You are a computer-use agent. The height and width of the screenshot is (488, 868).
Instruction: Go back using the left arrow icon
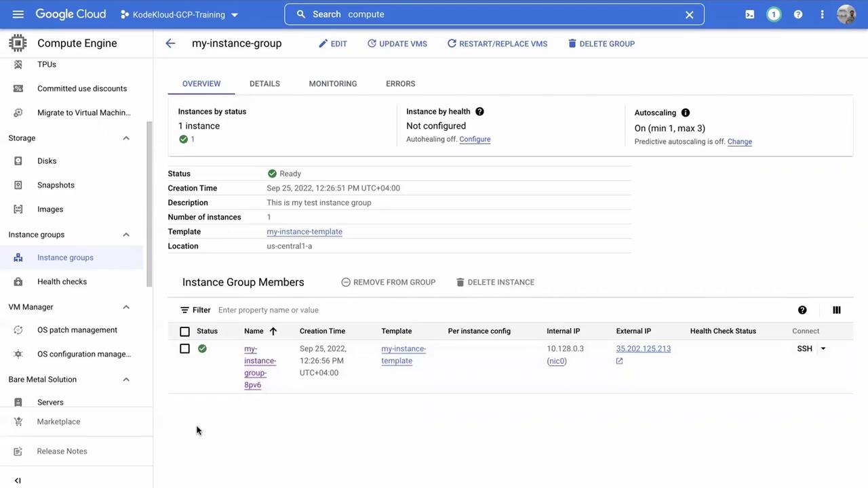coord(170,43)
